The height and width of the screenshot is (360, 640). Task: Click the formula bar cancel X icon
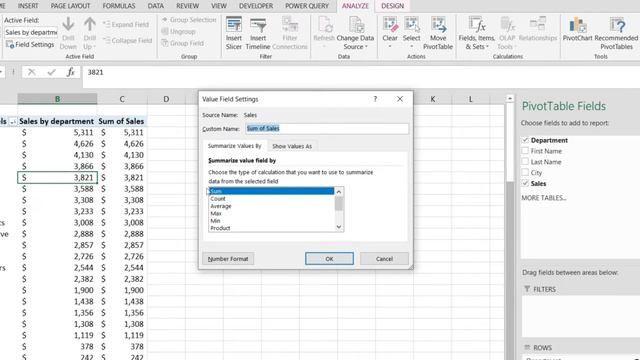point(31,72)
